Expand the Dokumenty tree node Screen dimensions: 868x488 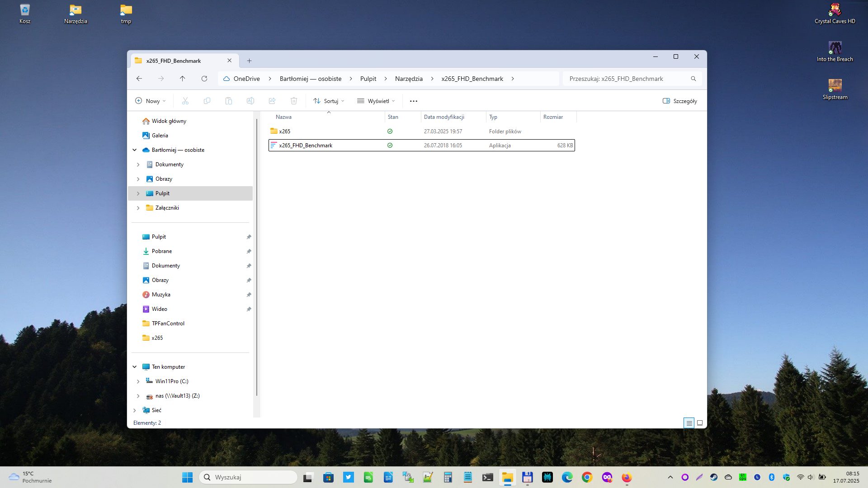[x=138, y=164]
